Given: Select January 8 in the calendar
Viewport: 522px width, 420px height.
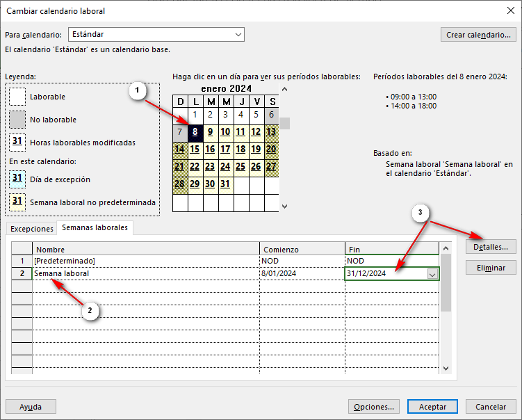Looking at the screenshot, I should [x=195, y=131].
